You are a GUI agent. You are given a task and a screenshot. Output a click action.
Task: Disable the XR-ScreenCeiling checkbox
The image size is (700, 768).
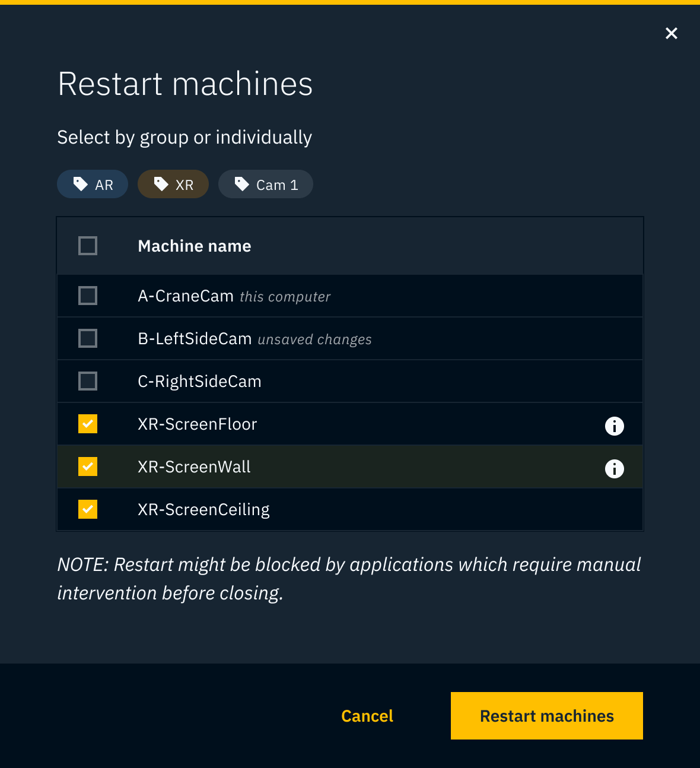tap(88, 509)
